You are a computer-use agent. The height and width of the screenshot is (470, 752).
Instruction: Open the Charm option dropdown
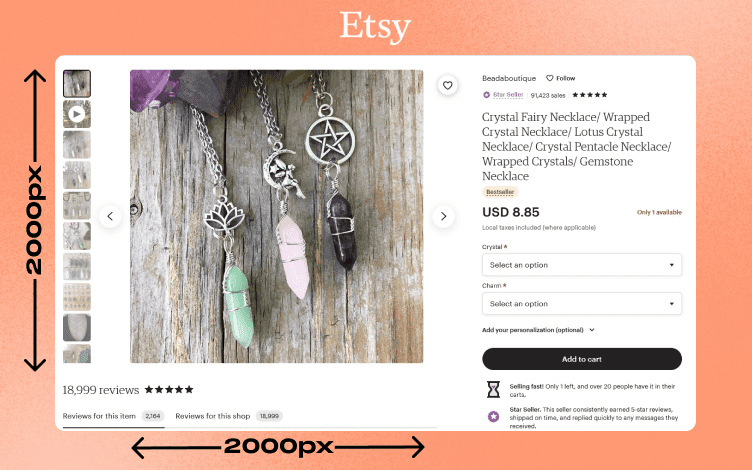(x=582, y=304)
